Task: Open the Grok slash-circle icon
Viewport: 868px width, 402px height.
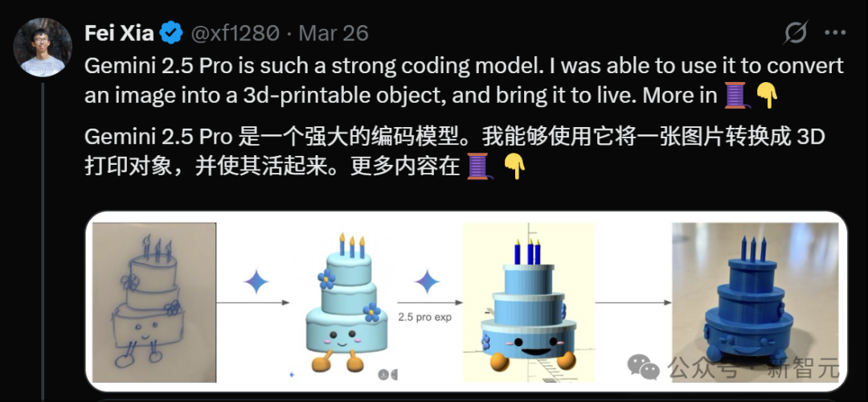Action: (x=796, y=33)
